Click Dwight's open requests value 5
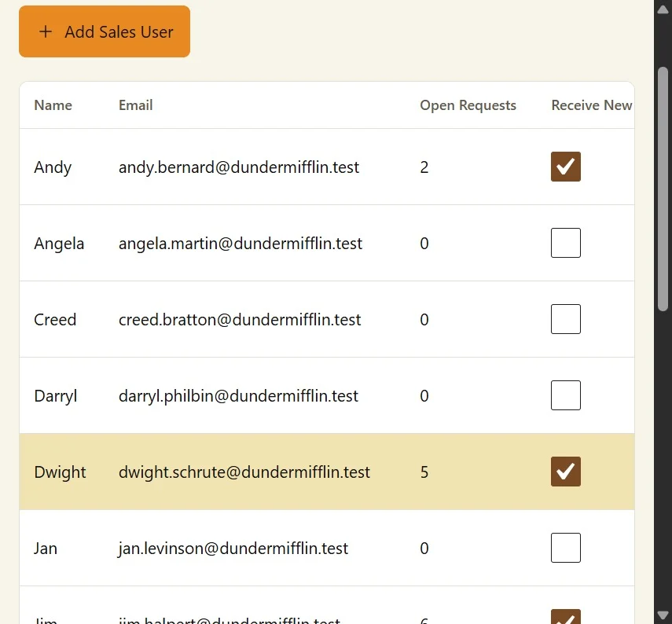Viewport: 672px width, 624px height. coord(424,472)
